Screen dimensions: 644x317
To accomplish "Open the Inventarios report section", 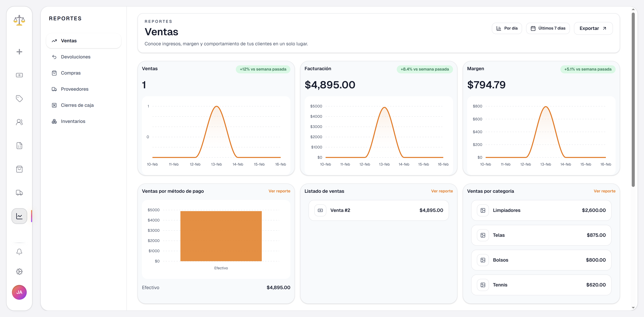I will pos(73,121).
